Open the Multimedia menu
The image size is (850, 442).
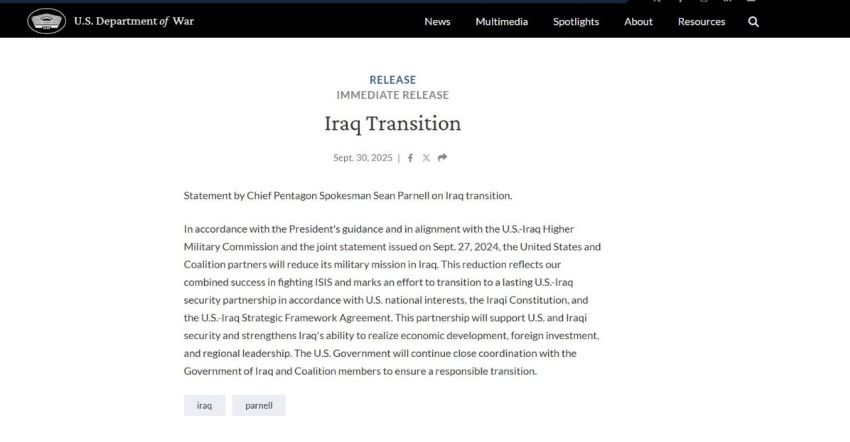(502, 22)
